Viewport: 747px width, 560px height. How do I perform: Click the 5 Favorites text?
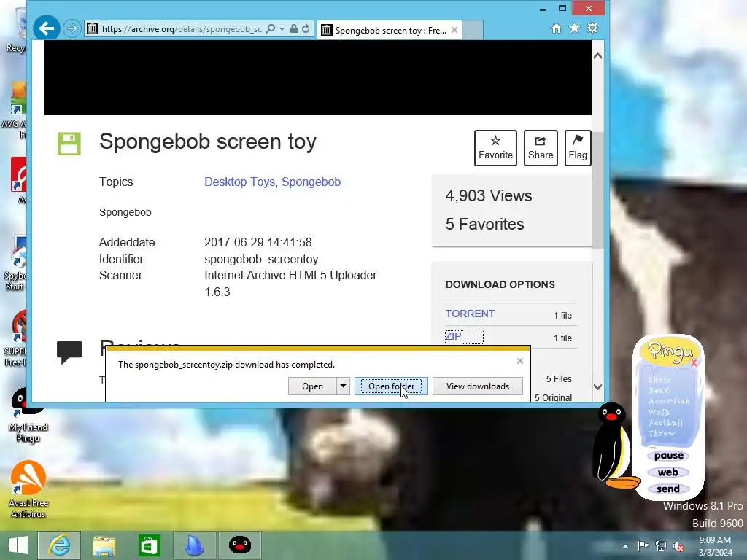(484, 225)
